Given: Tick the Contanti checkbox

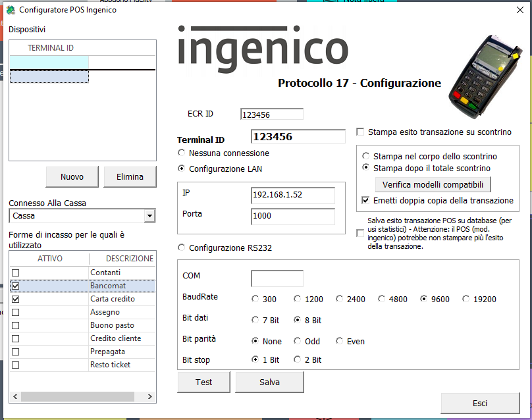Looking at the screenshot, I should tap(16, 273).
